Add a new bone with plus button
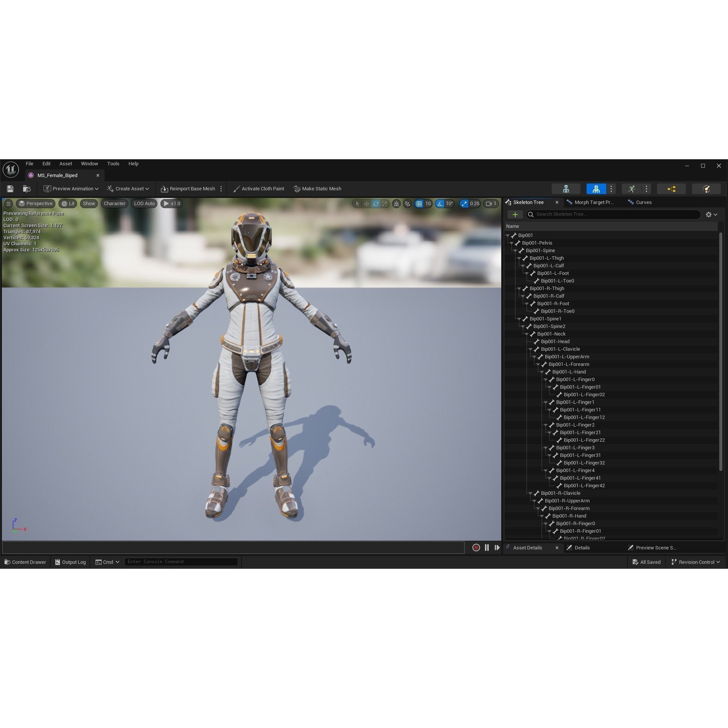The height and width of the screenshot is (728, 728). tap(515, 215)
